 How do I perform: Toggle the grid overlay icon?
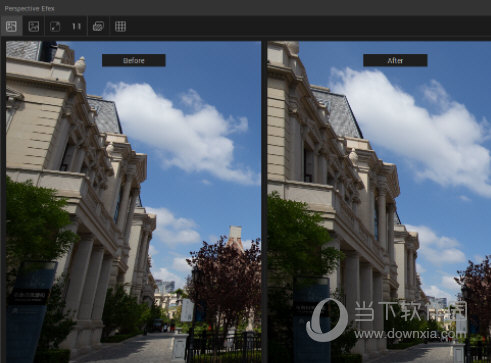pos(120,26)
